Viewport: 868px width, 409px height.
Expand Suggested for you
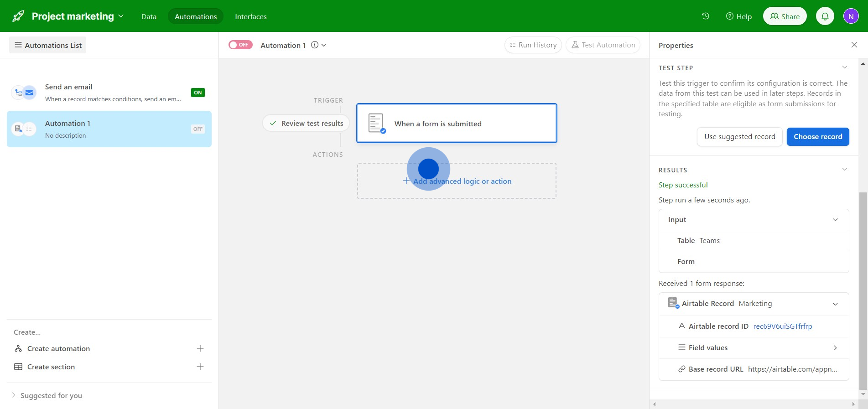coord(47,396)
